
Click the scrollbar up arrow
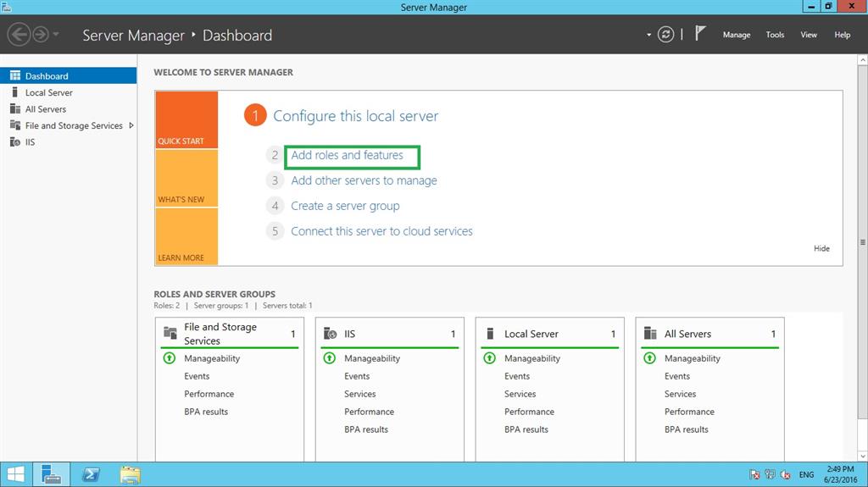pyautogui.click(x=862, y=60)
